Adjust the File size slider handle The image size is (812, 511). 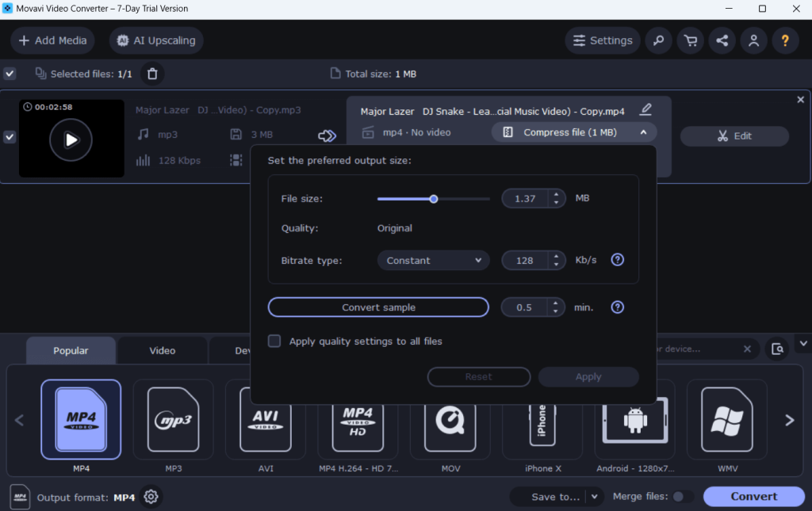coord(434,199)
